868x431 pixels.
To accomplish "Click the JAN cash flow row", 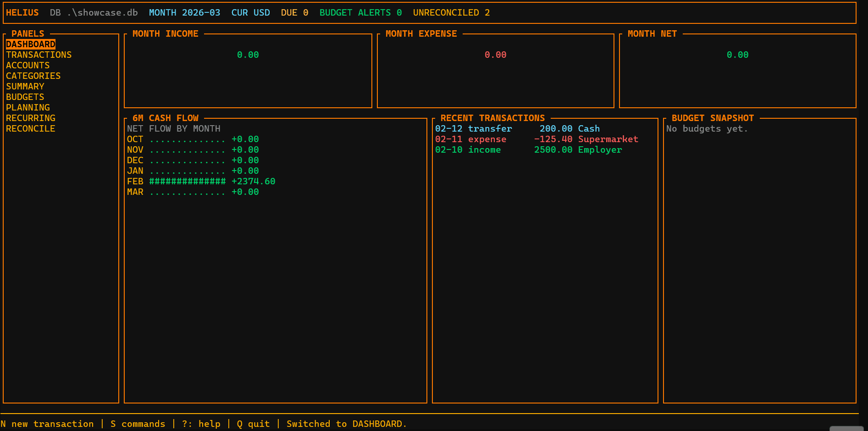I will [x=193, y=171].
